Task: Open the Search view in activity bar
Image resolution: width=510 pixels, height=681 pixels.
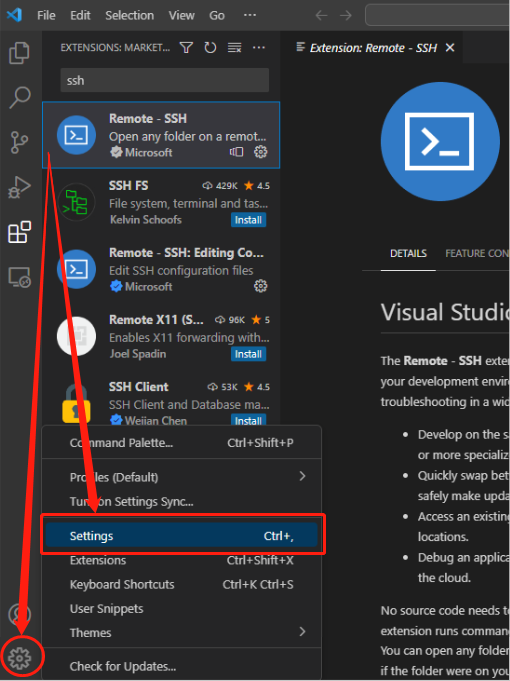Action: (x=20, y=97)
